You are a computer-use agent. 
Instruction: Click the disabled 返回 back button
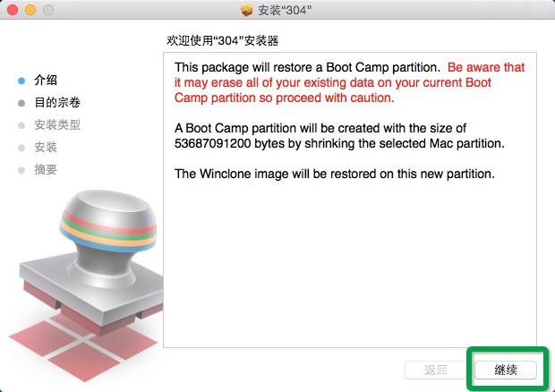tap(435, 370)
